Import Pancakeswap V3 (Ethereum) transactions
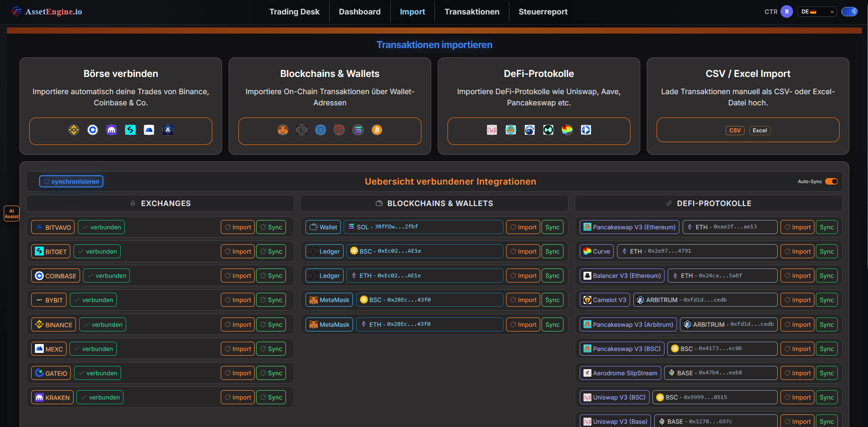 [x=797, y=227]
